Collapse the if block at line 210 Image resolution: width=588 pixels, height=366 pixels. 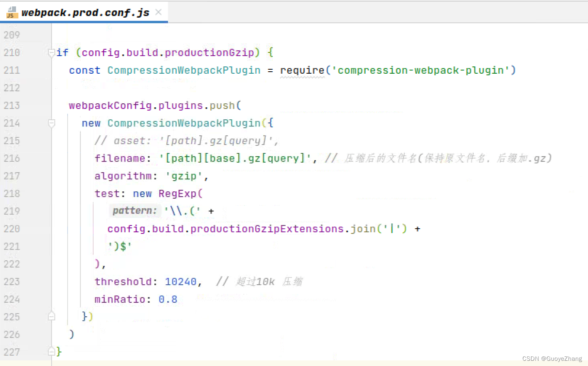51,52
